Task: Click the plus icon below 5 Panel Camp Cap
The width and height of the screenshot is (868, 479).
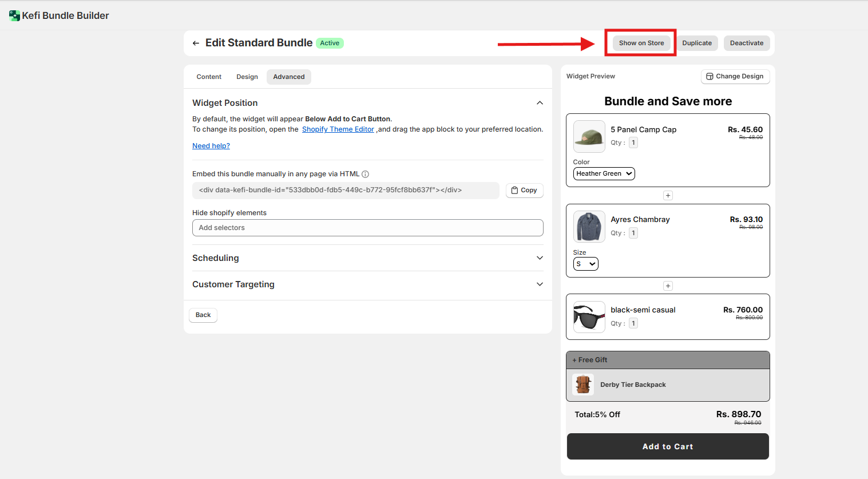Action: 668,196
